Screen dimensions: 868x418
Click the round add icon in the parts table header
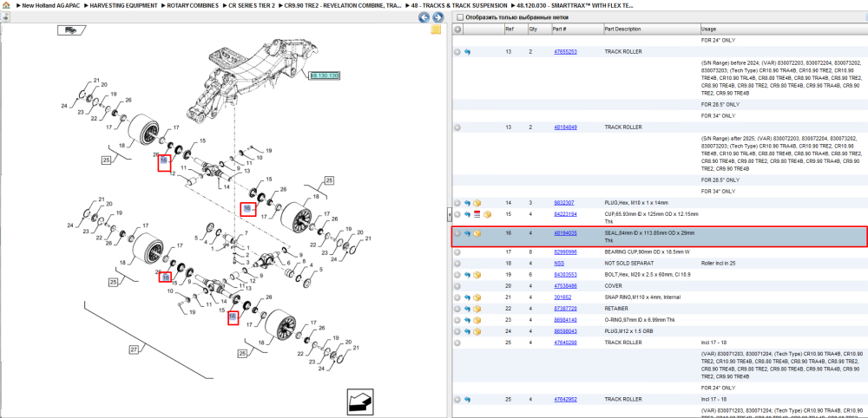tap(457, 29)
